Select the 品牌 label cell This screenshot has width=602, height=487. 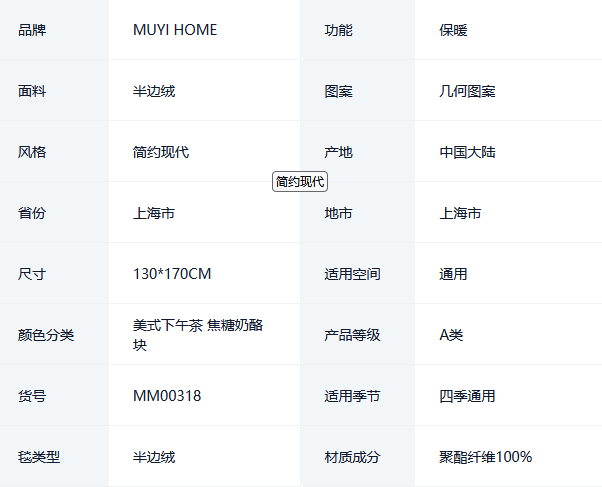coord(32,30)
